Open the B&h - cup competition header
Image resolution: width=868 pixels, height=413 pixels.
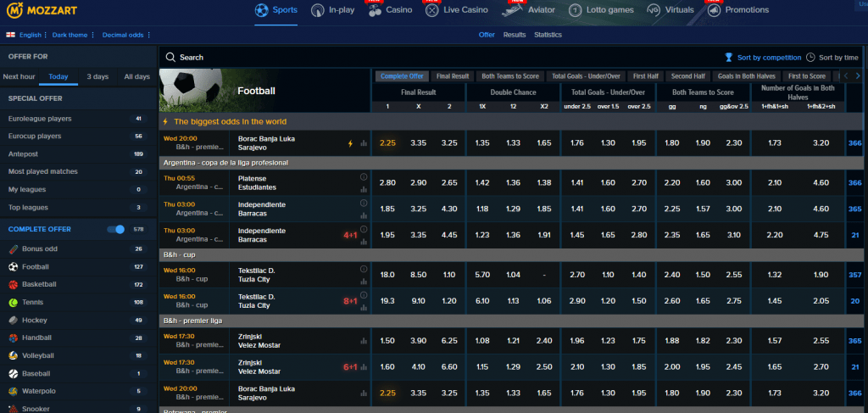510,254
